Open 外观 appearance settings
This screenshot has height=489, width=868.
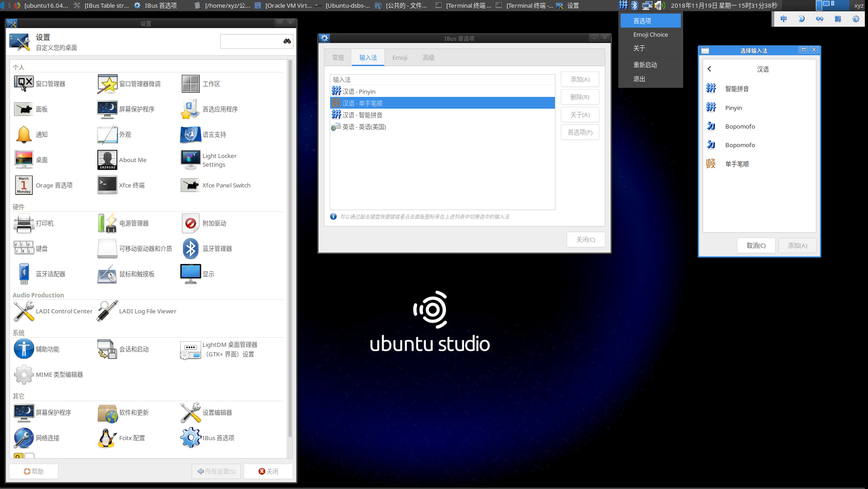(x=114, y=134)
